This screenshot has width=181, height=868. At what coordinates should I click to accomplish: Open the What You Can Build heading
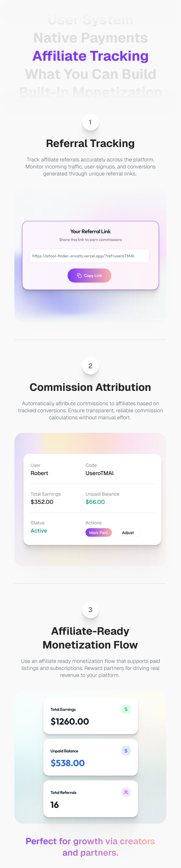coord(90,74)
